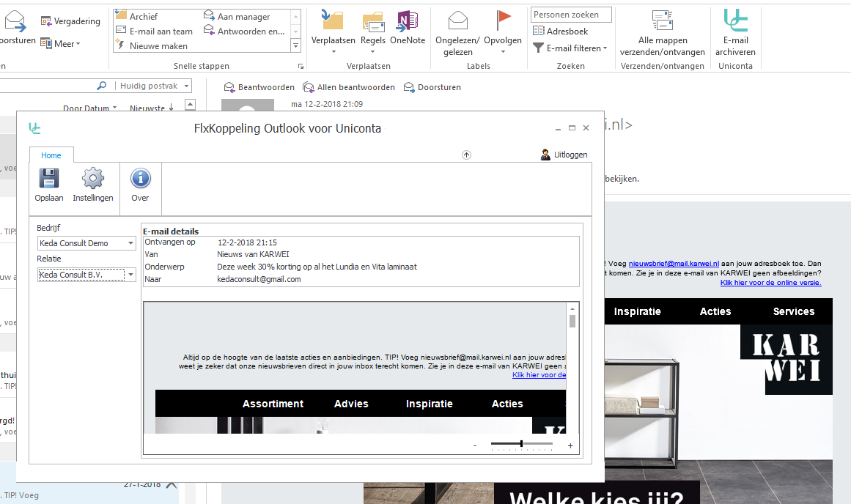Click the zoom slider in email preview
The height and width of the screenshot is (504, 851).
pos(522,444)
